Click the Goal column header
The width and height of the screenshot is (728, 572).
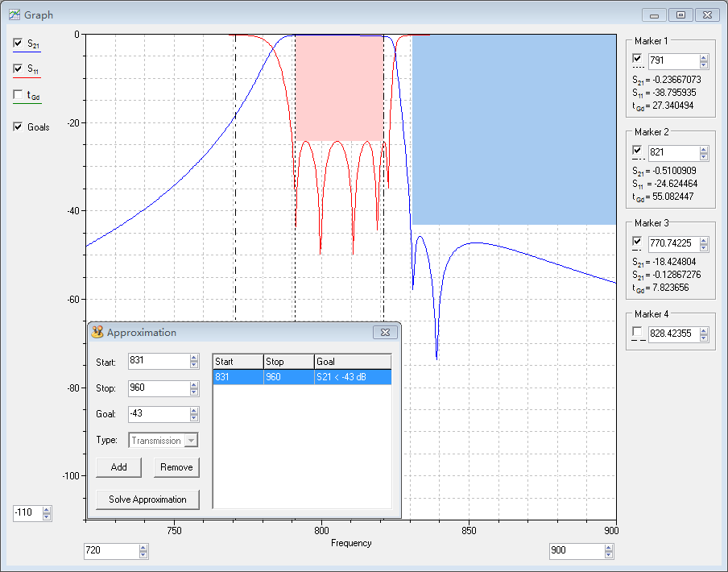tap(352, 362)
